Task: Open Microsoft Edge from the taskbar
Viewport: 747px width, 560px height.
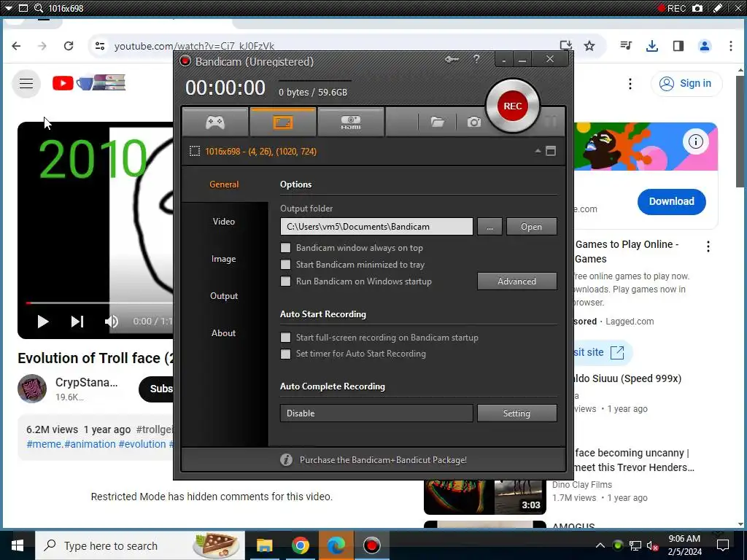Action: click(x=336, y=545)
